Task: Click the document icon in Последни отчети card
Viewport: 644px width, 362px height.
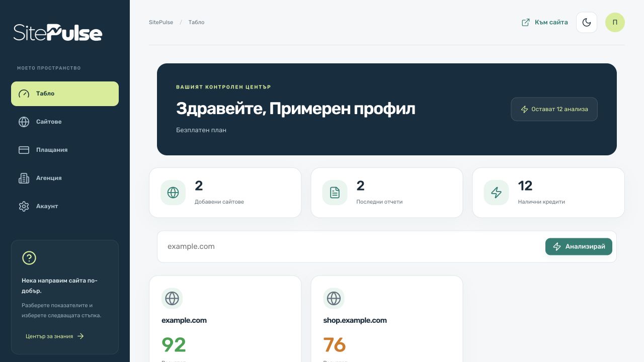Action: pyautogui.click(x=335, y=193)
